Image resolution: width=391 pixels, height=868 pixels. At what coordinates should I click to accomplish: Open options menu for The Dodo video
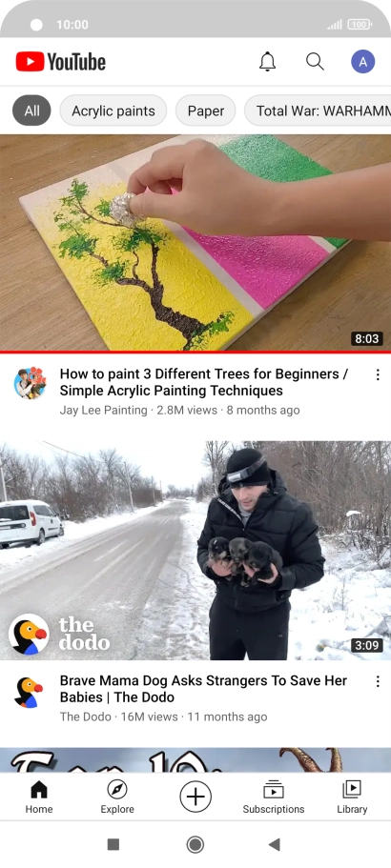click(378, 681)
